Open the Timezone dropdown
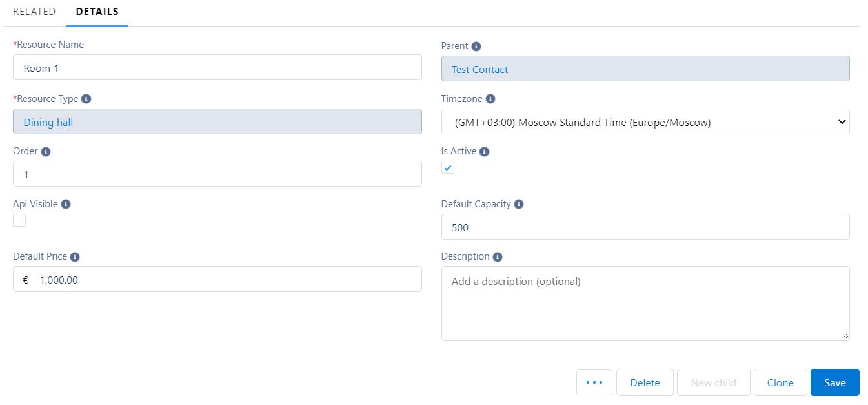Viewport: 868px width, 405px height. pyautogui.click(x=645, y=122)
